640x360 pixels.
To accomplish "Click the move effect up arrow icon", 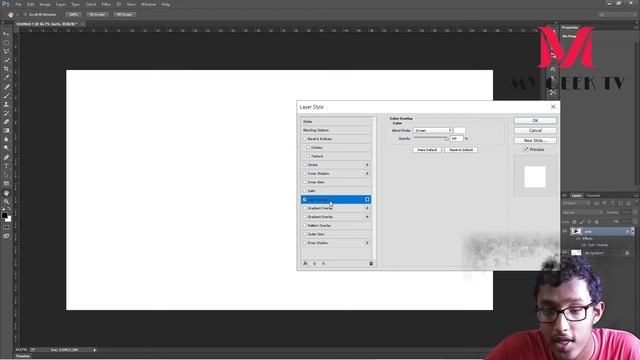I will (x=314, y=264).
